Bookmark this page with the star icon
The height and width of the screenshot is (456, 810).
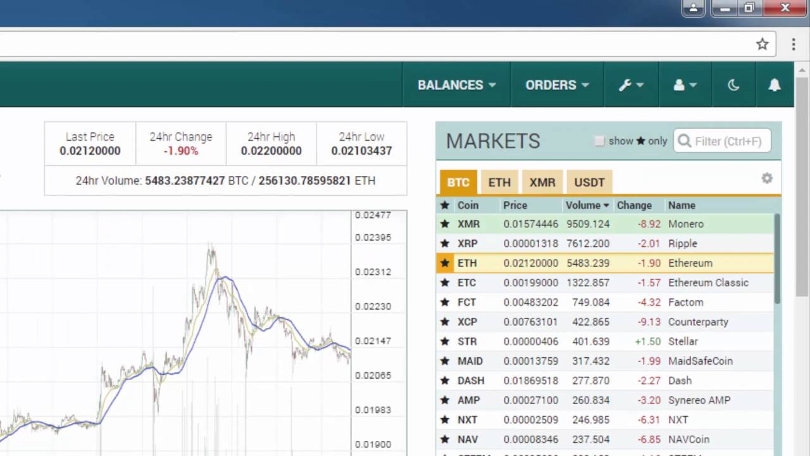(762, 44)
